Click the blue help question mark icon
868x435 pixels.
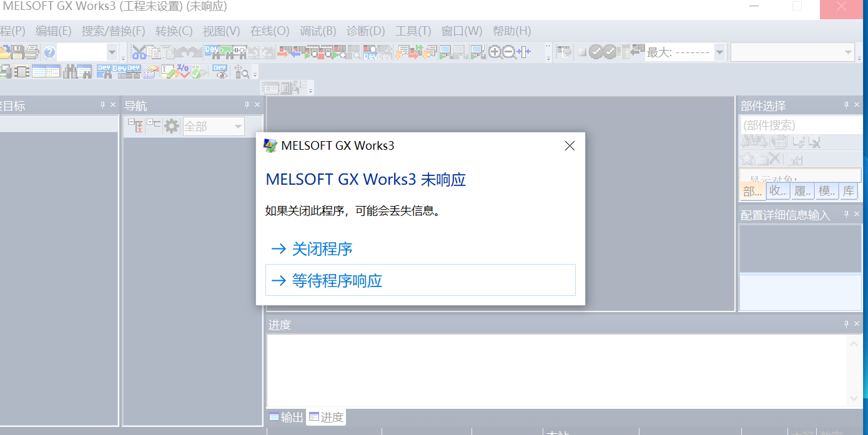tap(49, 52)
